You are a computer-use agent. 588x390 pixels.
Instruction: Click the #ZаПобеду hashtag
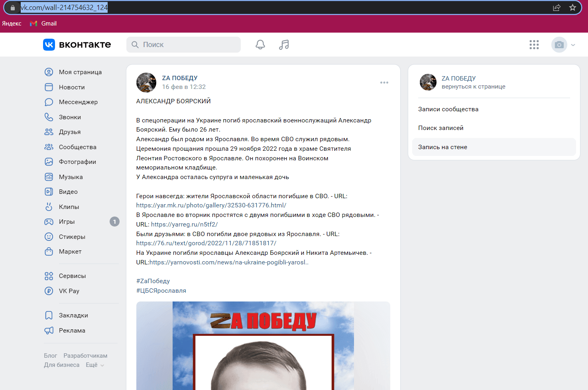pyautogui.click(x=153, y=281)
